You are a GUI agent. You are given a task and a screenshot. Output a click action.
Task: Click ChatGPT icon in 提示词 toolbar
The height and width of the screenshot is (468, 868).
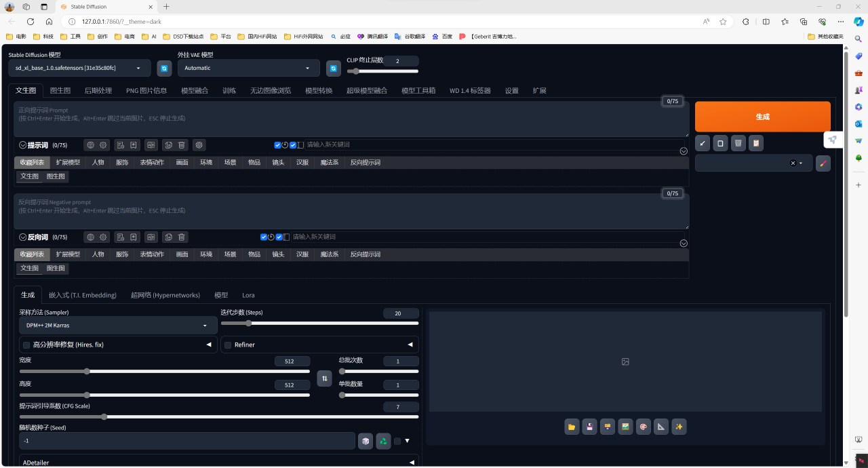tap(199, 145)
